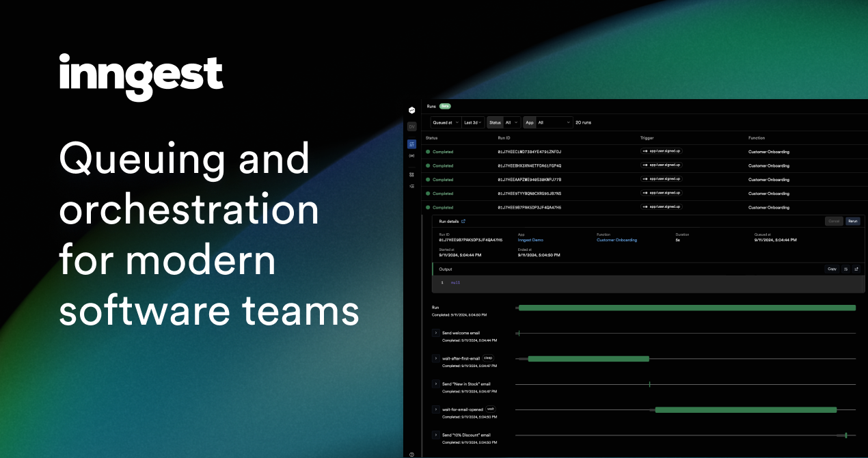Open the Inngest logo in the dashboard sidebar
The width and height of the screenshot is (868, 458).
click(x=411, y=109)
